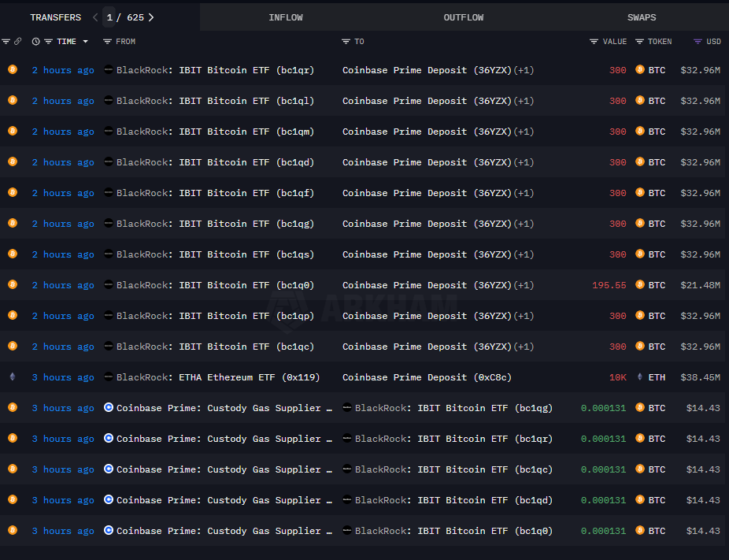Click BTC token icon in the bc1qs sender row
Screen dimensions: 729x560
click(640, 254)
